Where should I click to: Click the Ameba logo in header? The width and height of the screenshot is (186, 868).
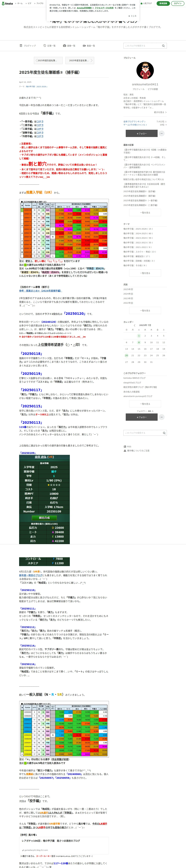pyautogui.click(x=7, y=3)
